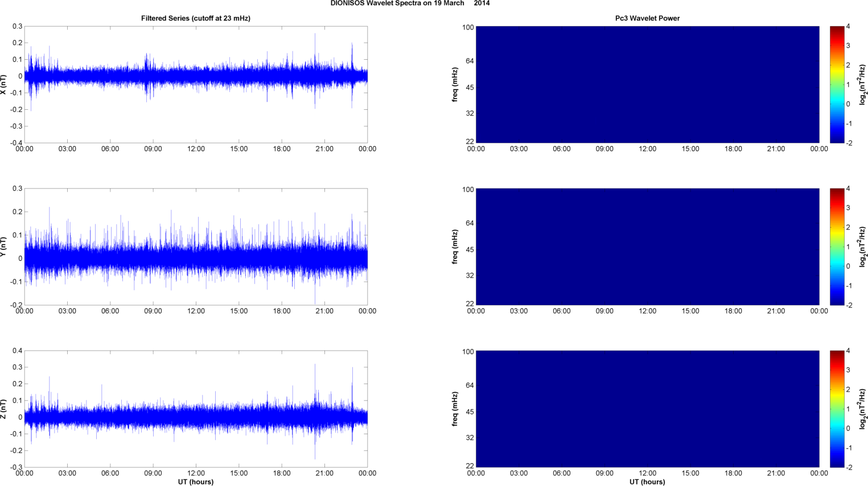Click the top Pc3 wavelet power spectrogram
Image resolution: width=868 pixels, height=486 pixels.
[x=647, y=85]
